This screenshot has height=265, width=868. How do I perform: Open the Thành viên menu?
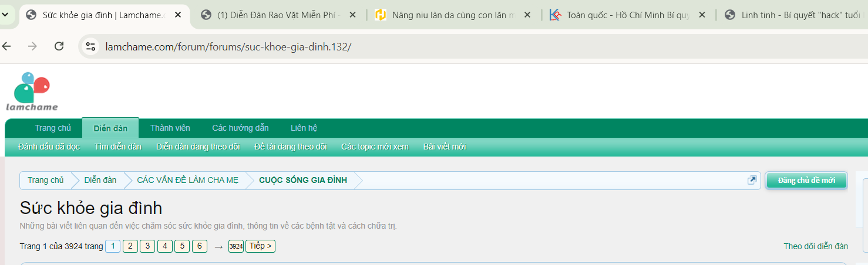pos(170,128)
